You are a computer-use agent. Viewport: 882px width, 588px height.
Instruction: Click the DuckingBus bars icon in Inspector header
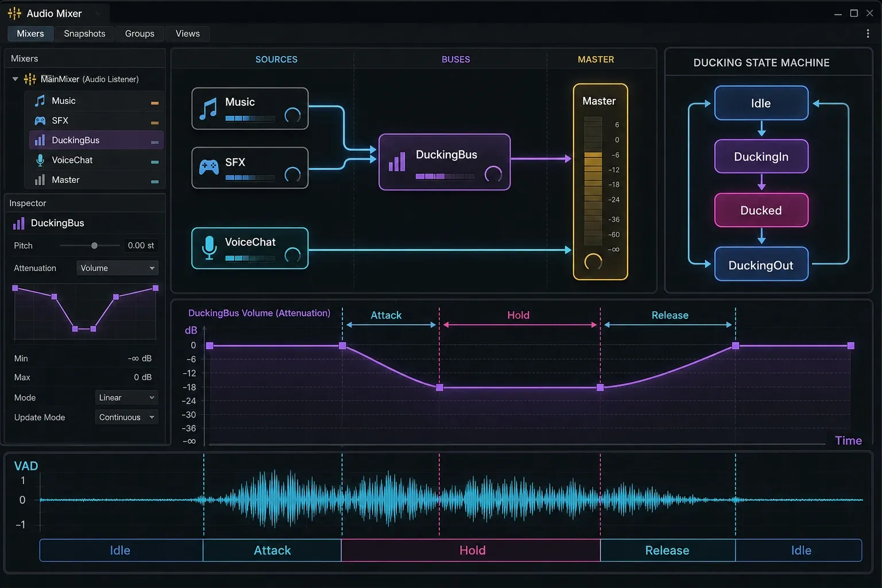[x=19, y=223]
